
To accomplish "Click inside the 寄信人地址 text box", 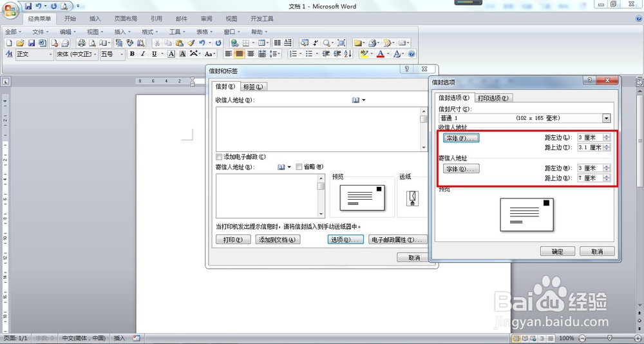I will 267,196.
